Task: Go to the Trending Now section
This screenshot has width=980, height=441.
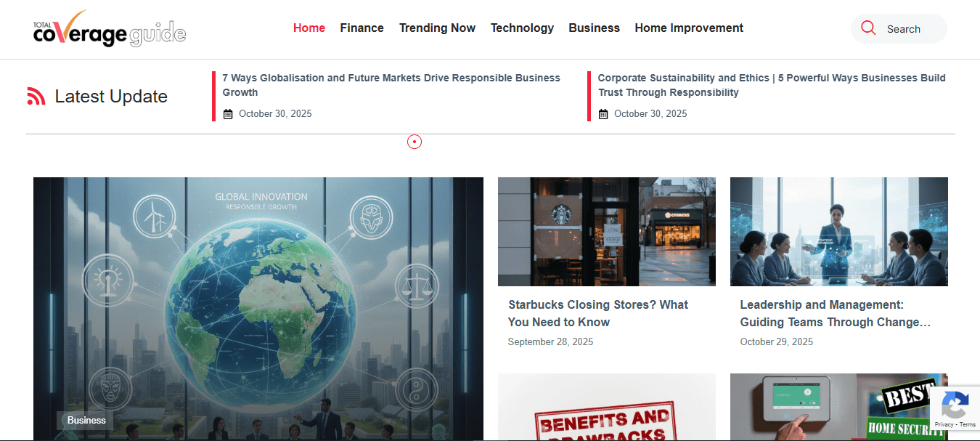Action: [x=437, y=28]
